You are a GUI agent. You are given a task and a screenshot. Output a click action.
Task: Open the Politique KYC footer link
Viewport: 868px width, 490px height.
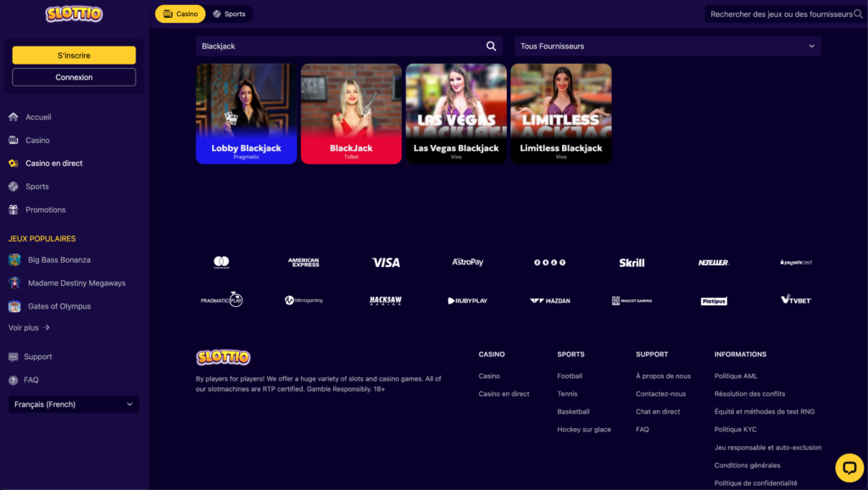click(735, 429)
